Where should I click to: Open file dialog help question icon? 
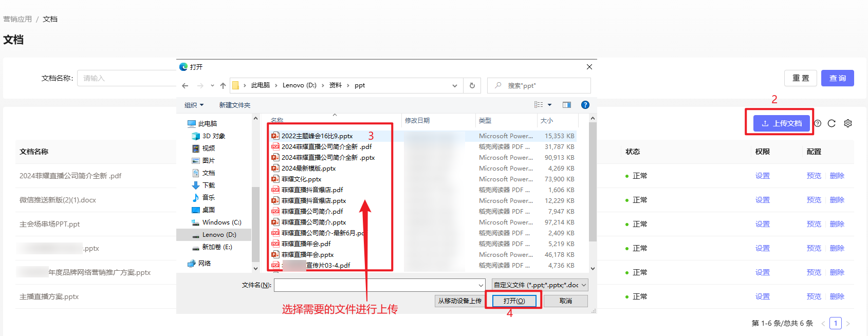pos(585,105)
